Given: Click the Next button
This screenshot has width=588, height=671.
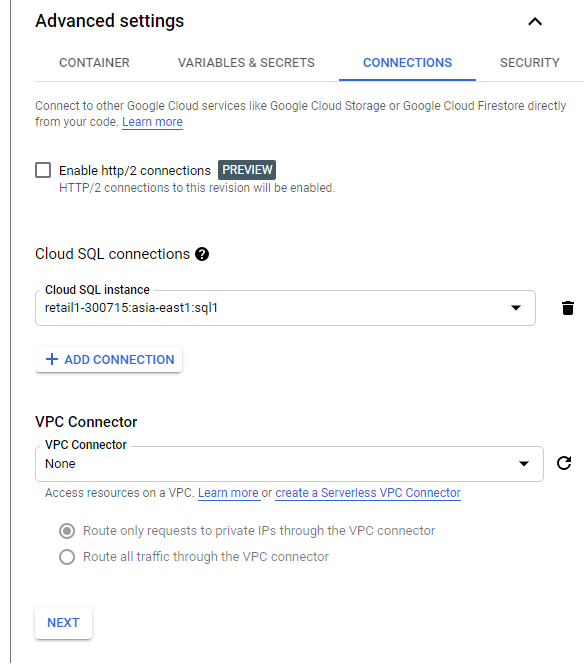Looking at the screenshot, I should (63, 623).
